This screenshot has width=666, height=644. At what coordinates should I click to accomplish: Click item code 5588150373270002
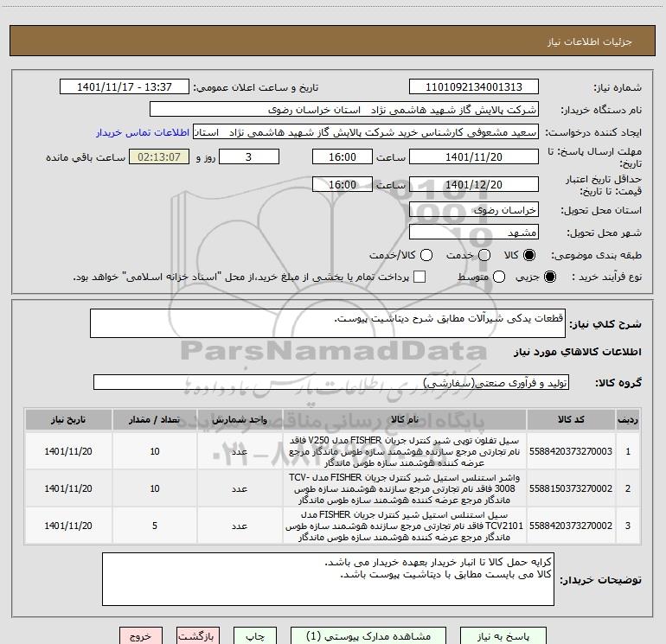tap(571, 488)
